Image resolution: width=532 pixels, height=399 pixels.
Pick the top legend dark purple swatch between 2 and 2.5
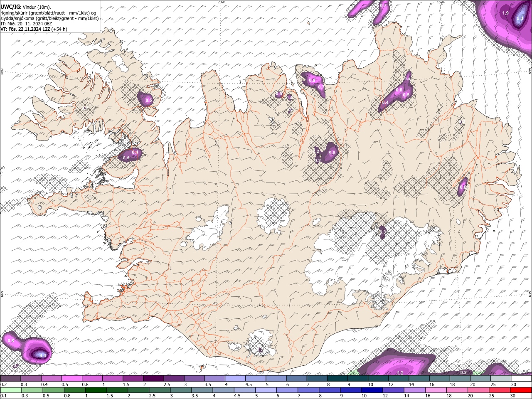point(153,379)
